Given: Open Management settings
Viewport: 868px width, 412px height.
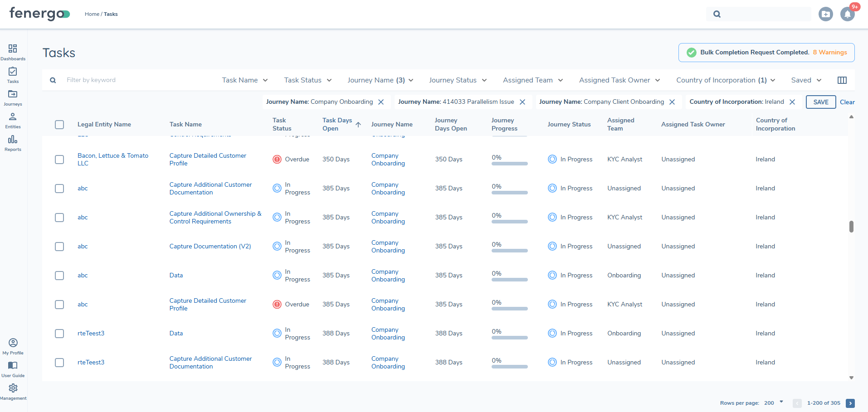Looking at the screenshot, I should click(x=13, y=390).
